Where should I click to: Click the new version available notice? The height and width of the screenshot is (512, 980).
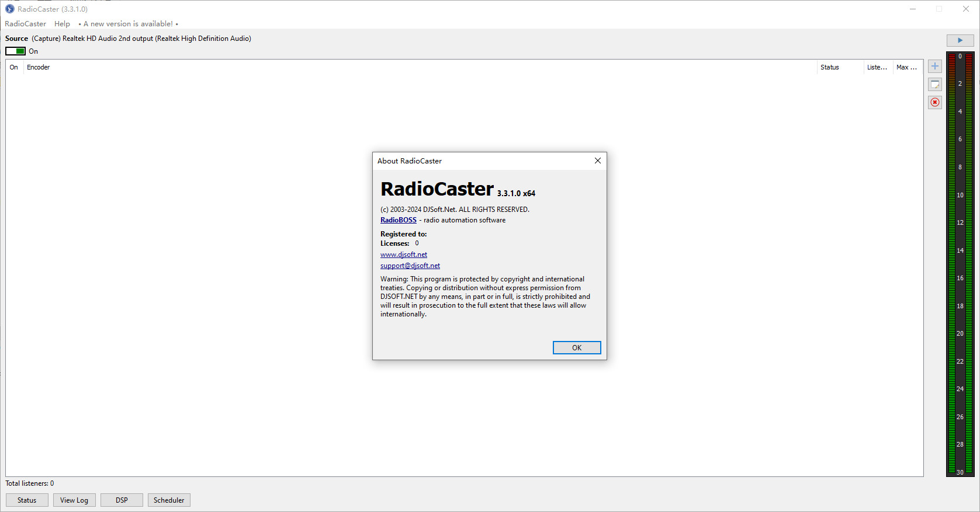(128, 24)
